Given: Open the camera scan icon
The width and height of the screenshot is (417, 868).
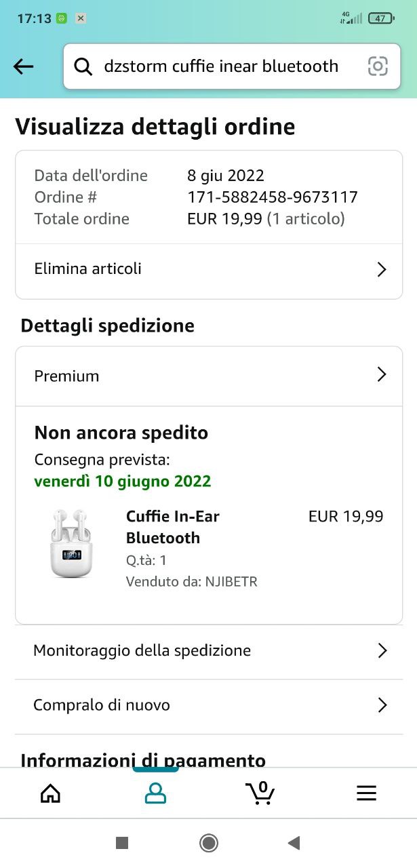Looking at the screenshot, I should (x=378, y=66).
